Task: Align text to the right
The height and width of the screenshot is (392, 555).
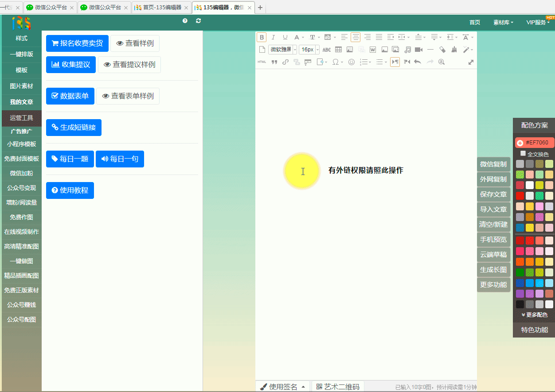Action: tap(367, 37)
